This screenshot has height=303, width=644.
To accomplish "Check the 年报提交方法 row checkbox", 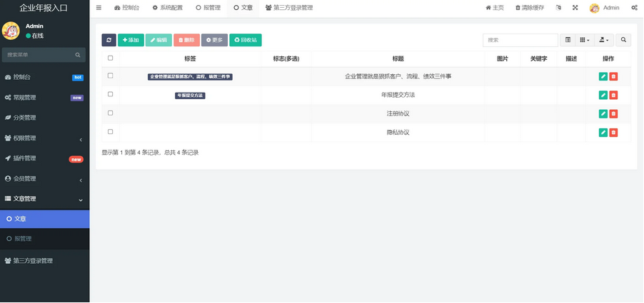I will coord(110,94).
